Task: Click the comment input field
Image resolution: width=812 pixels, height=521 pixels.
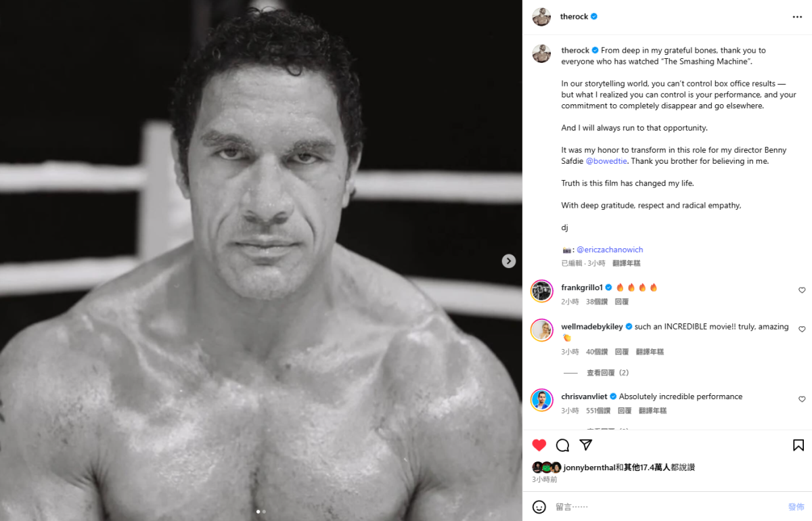Action: (663, 507)
